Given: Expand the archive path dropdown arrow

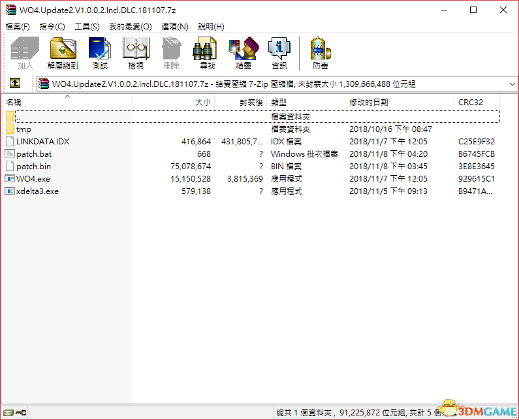Looking at the screenshot, I should tap(512, 84).
